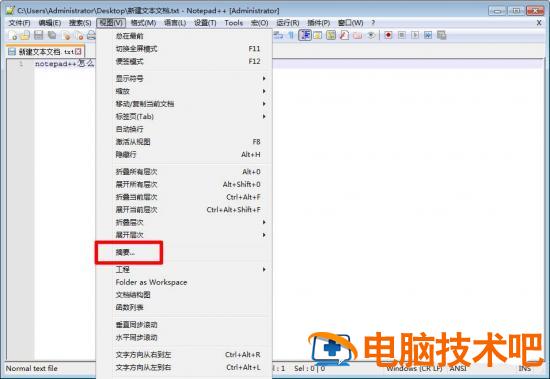Toggle 切换全屏模式 menu entry
This screenshot has height=379, width=550.
click(185, 48)
